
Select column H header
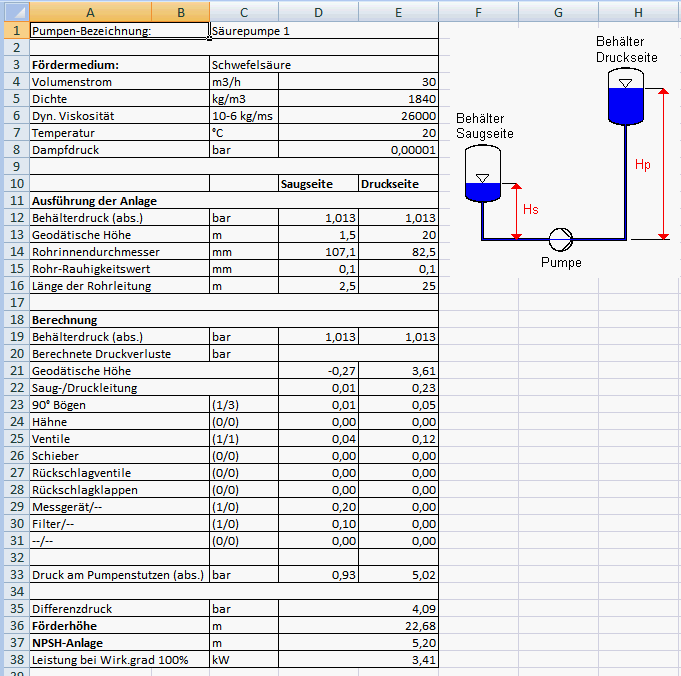click(638, 12)
